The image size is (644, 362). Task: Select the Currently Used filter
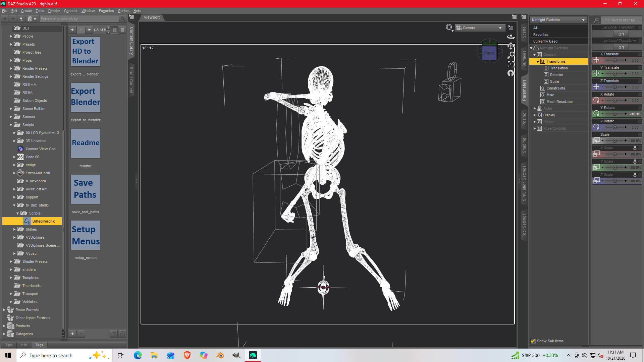pyautogui.click(x=558, y=41)
